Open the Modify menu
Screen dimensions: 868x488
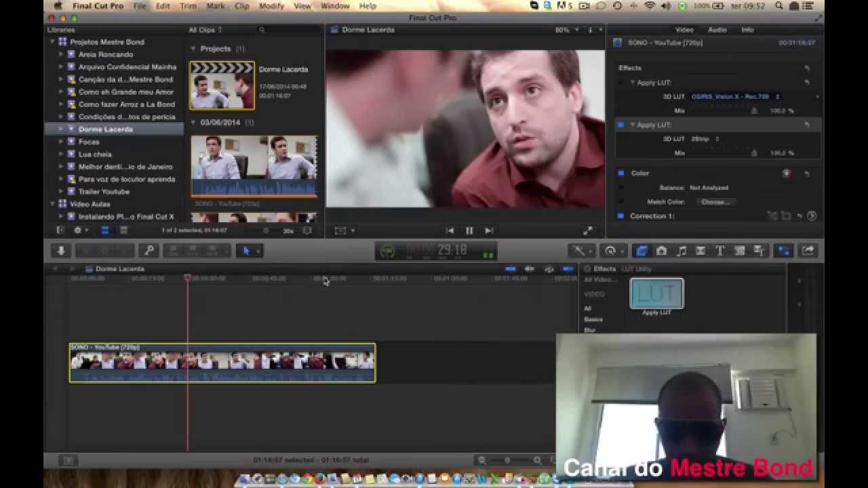coord(271,6)
